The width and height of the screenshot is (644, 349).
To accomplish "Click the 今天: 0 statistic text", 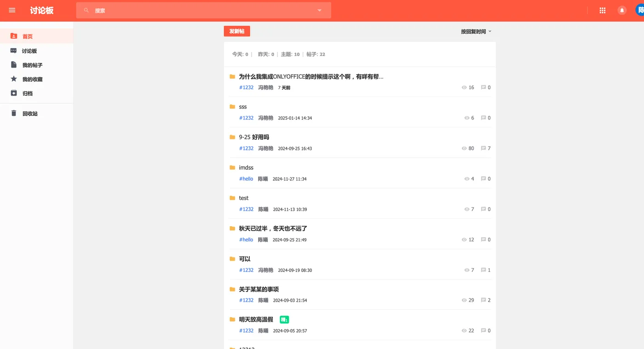I will (240, 54).
